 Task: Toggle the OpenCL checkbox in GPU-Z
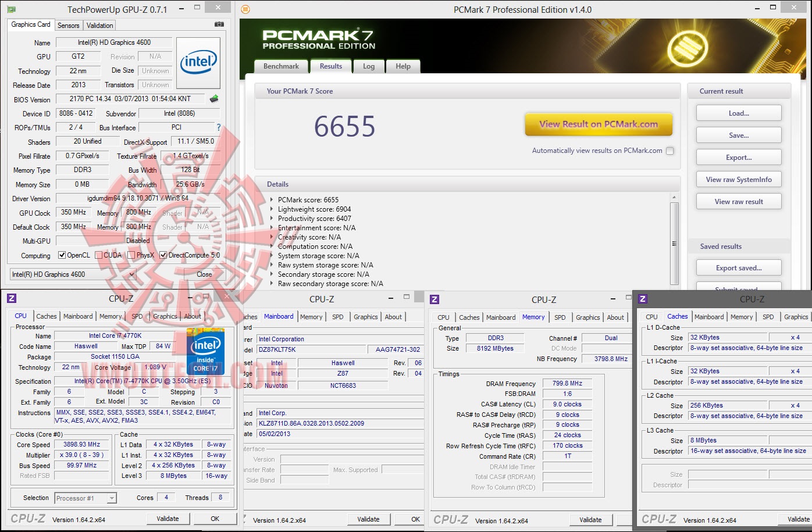62,255
